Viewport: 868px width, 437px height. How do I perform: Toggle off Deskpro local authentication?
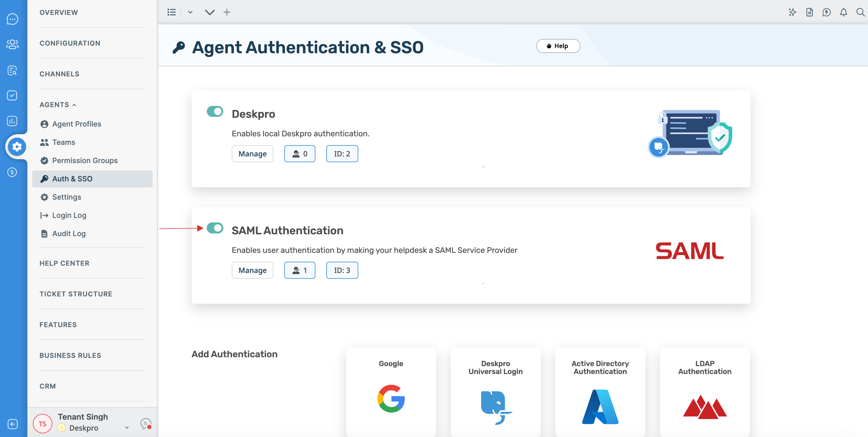pyautogui.click(x=215, y=111)
